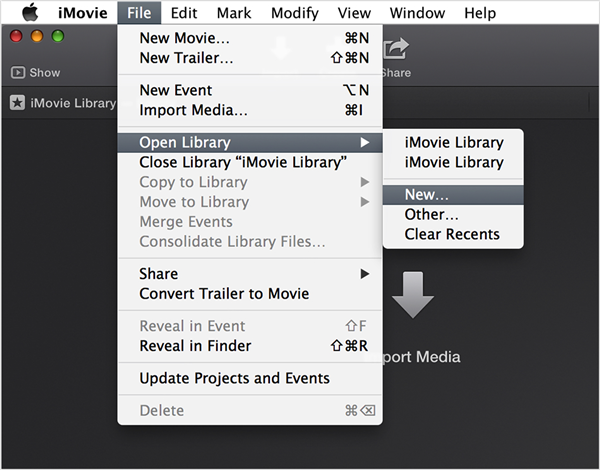The width and height of the screenshot is (600, 470).
Task: Click the Share toolbar icon
Action: coord(396,49)
